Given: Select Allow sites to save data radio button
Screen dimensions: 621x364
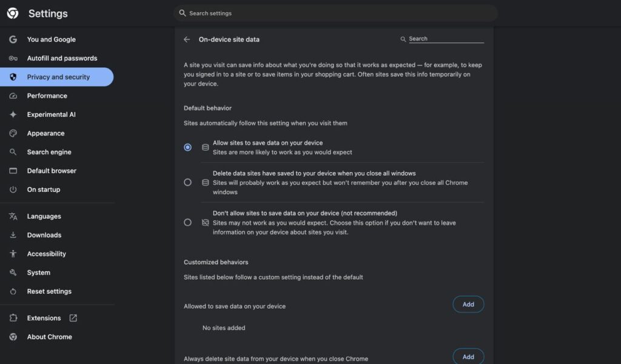Looking at the screenshot, I should tap(188, 147).
